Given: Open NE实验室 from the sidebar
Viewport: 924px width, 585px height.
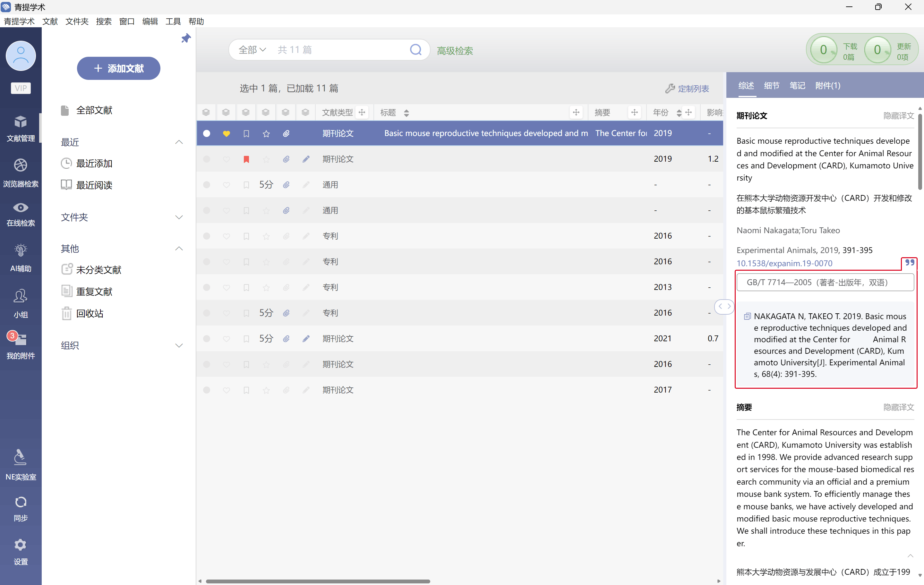Looking at the screenshot, I should (20, 464).
